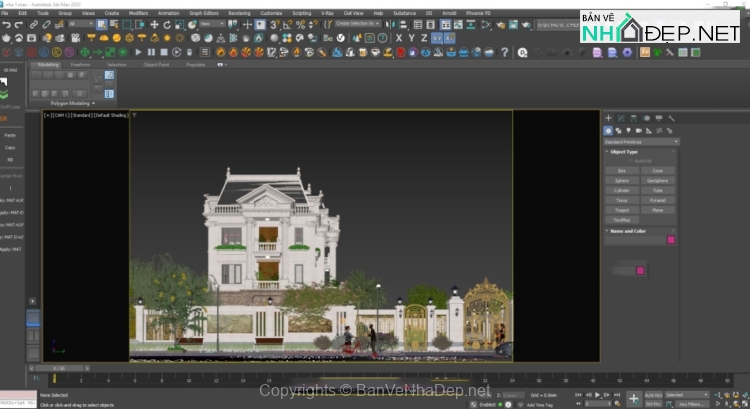
Task: Click the Teapot primitive button
Action: [622, 211]
